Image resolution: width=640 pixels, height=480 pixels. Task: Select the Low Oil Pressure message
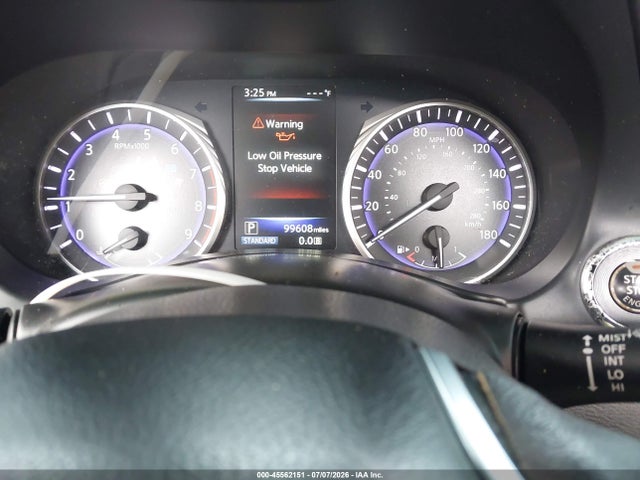[x=284, y=156]
